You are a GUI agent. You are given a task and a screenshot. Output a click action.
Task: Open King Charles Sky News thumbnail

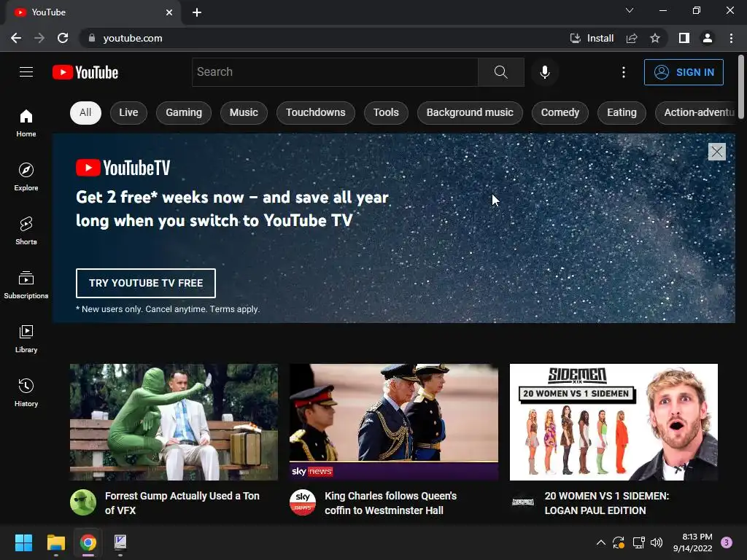click(x=394, y=422)
